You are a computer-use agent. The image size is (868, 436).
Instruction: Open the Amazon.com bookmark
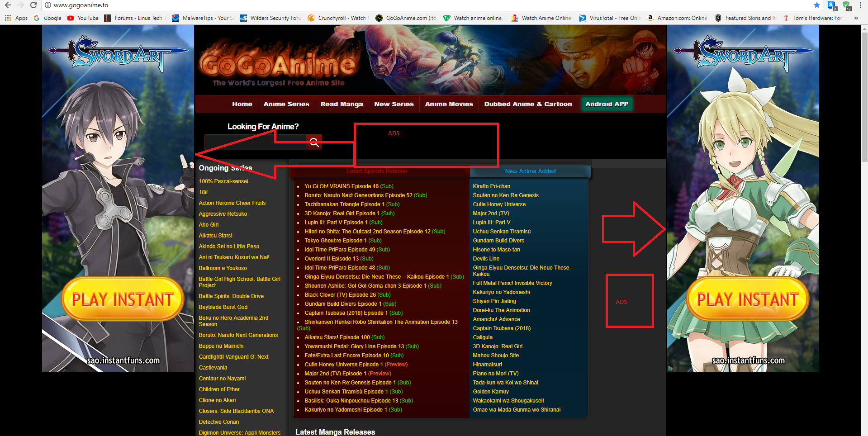click(677, 18)
